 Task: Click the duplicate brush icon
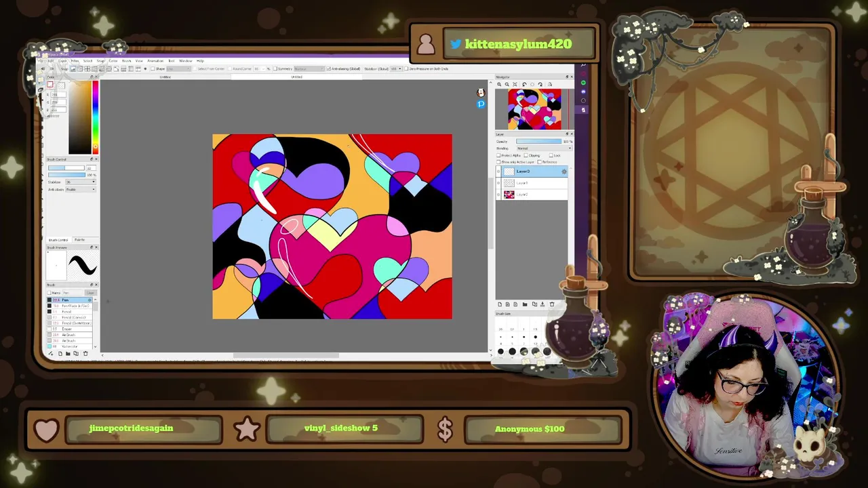pyautogui.click(x=76, y=353)
